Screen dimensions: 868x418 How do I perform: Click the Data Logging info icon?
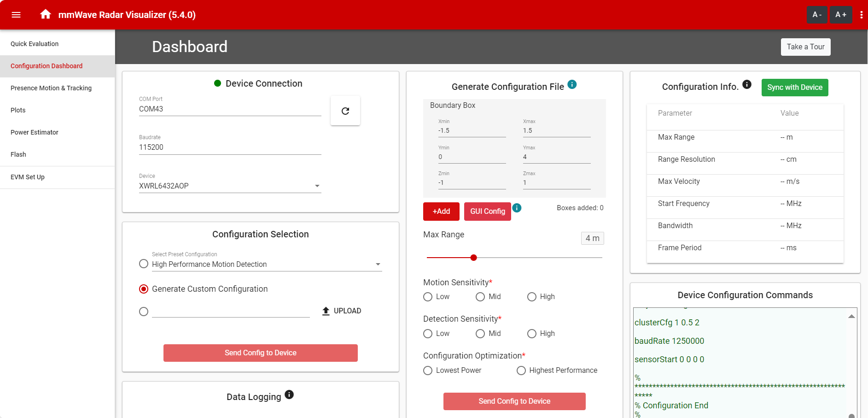click(x=289, y=394)
